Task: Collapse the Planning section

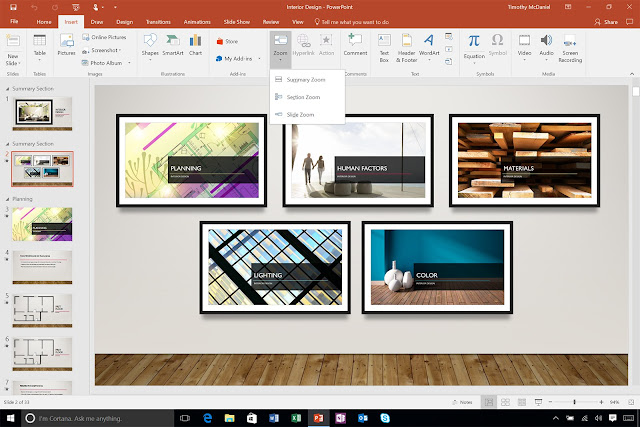Action: tap(7, 199)
